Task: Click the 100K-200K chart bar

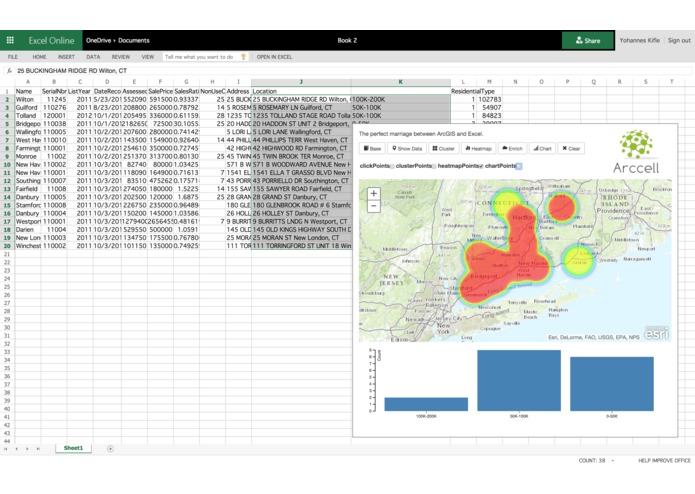Action: pos(426,404)
